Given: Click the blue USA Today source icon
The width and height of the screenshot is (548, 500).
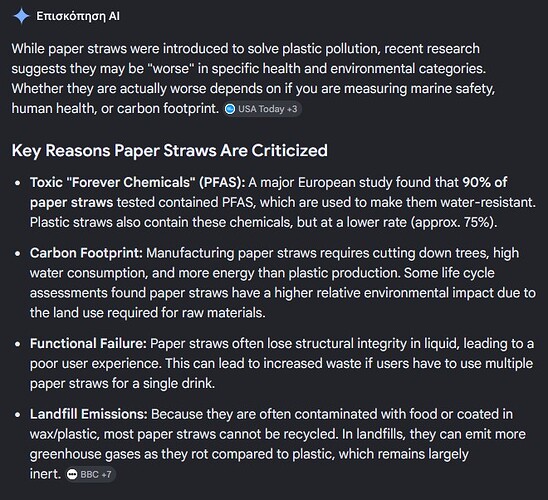Looking at the screenshot, I should coord(230,109).
